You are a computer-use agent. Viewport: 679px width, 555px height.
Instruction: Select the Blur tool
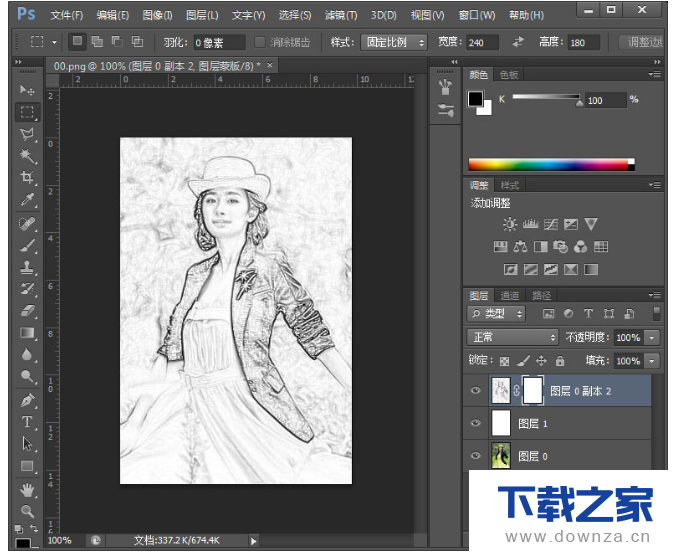tap(27, 355)
